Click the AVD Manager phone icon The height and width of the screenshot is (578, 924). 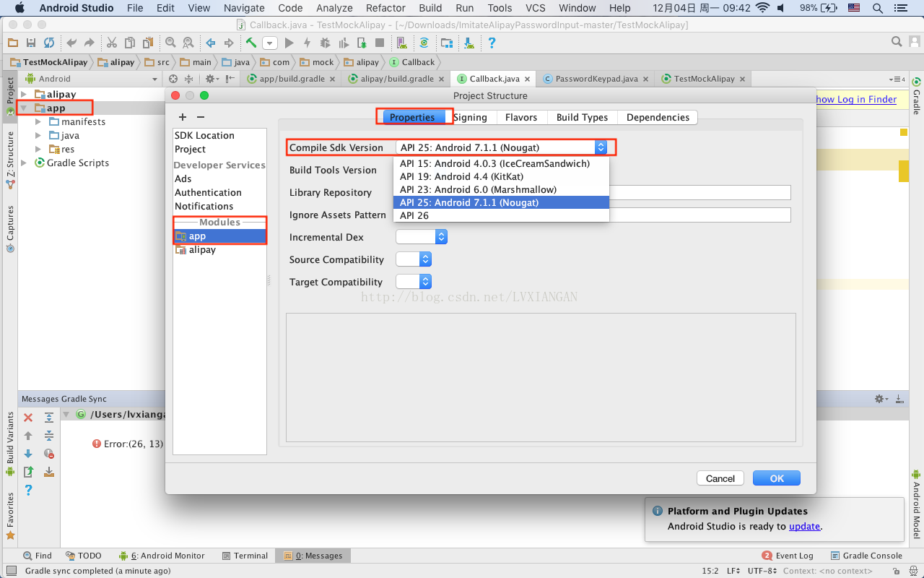(402, 43)
